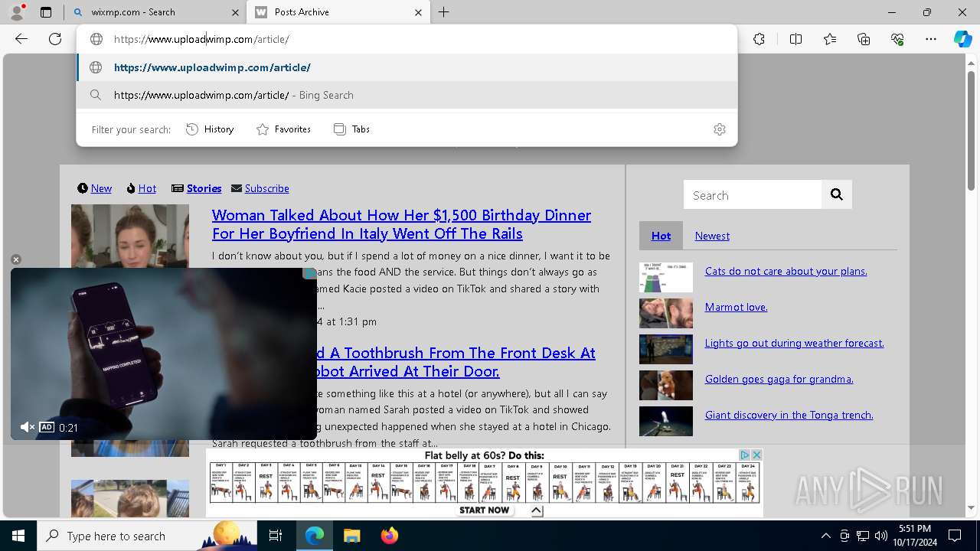The image size is (980, 551).
Task: Open the Copilot sidebar icon
Action: [962, 39]
